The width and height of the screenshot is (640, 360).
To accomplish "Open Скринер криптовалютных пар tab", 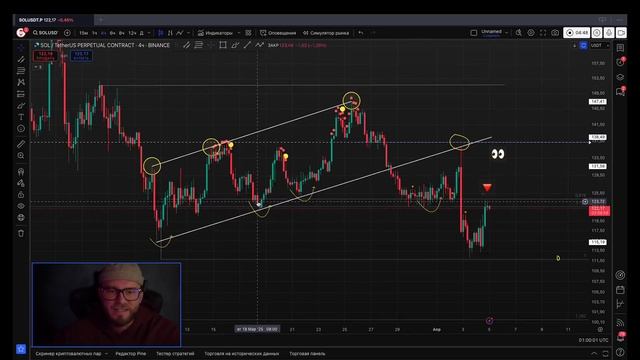I will point(68,353).
